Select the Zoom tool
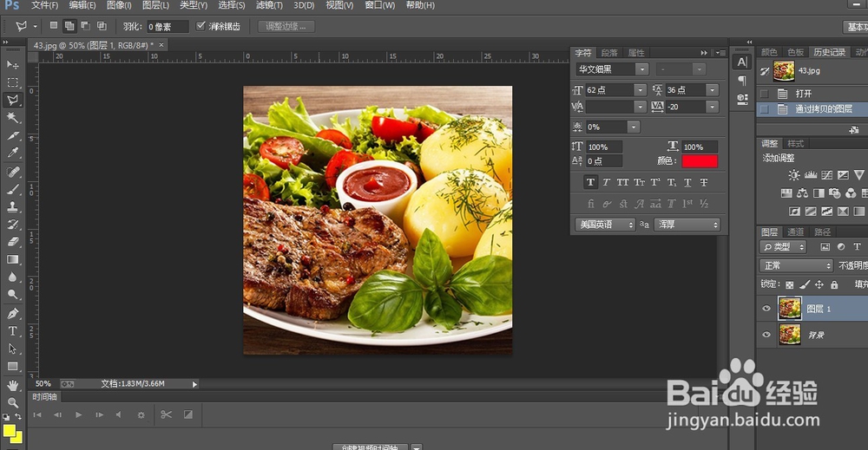 (x=12, y=402)
